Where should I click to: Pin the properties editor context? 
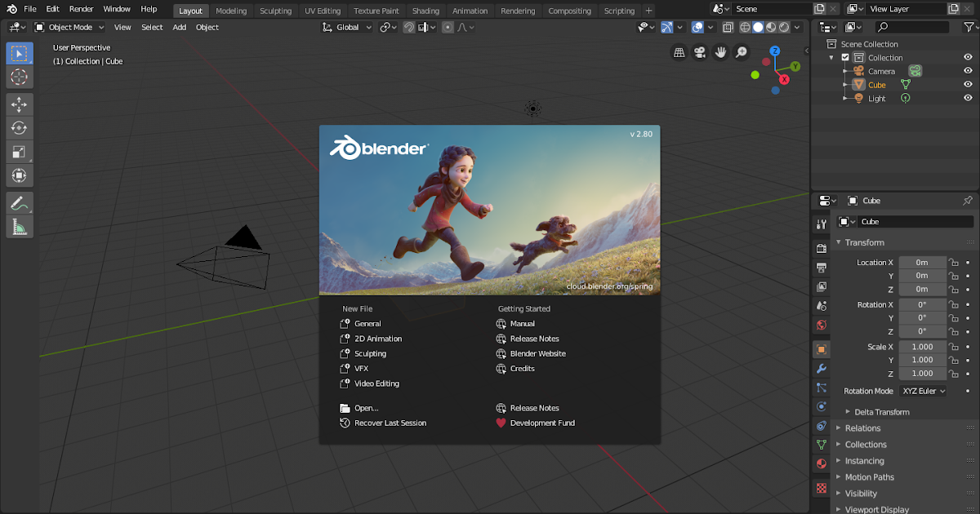point(968,201)
